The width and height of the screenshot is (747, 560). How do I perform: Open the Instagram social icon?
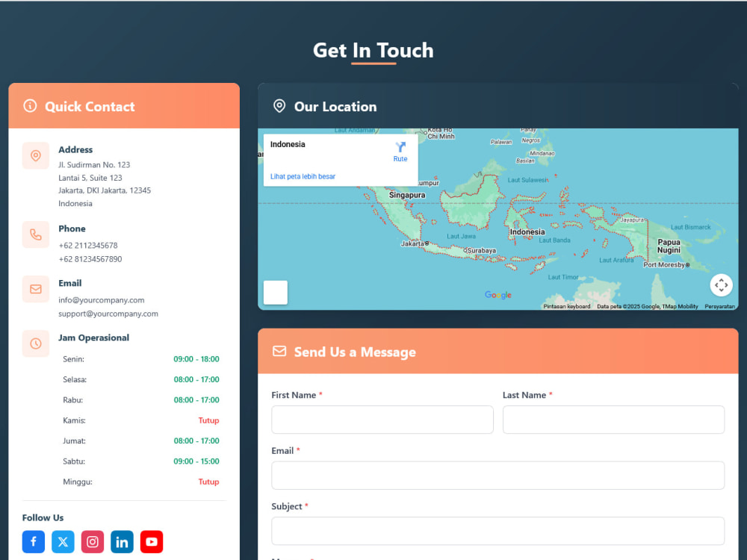[93, 541]
